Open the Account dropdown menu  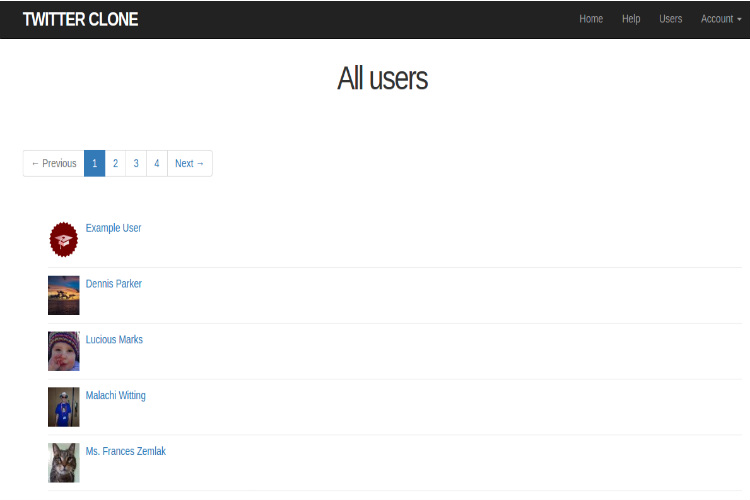point(720,19)
